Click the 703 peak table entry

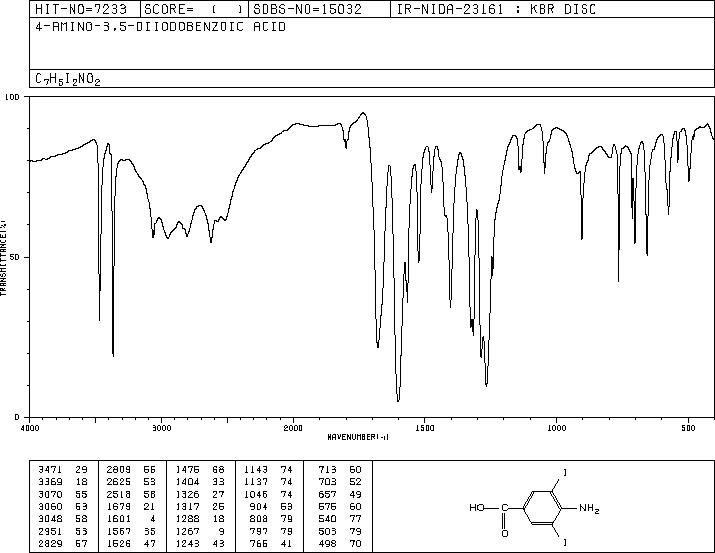pos(340,481)
